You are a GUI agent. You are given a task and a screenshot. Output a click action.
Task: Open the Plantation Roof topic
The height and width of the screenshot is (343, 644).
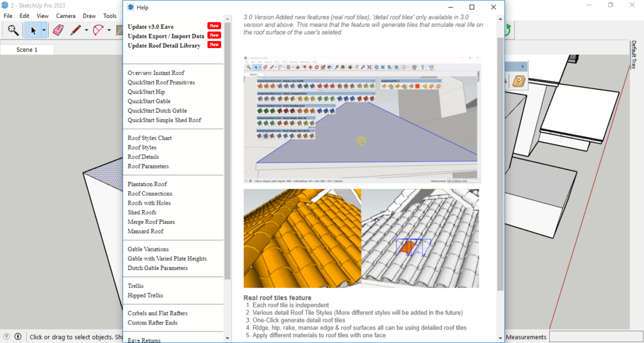(x=147, y=184)
